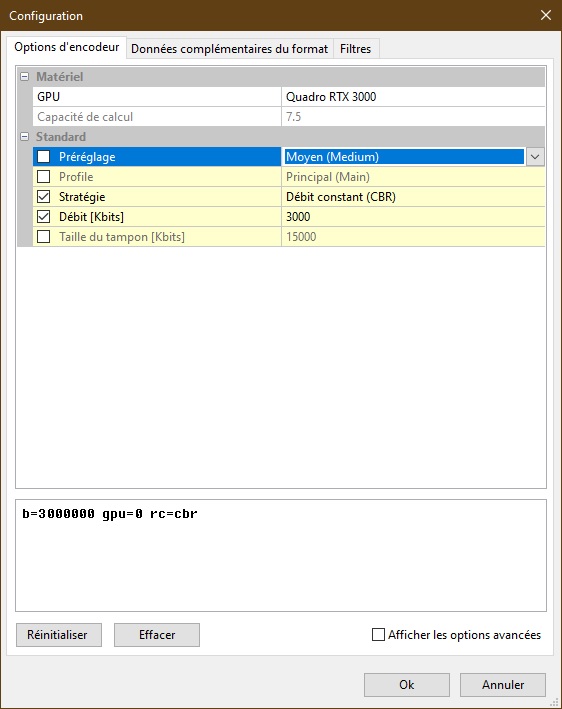Viewport: 562px width, 709px height.
Task: Select the Moyen (Medium) preset value
Action: (404, 157)
